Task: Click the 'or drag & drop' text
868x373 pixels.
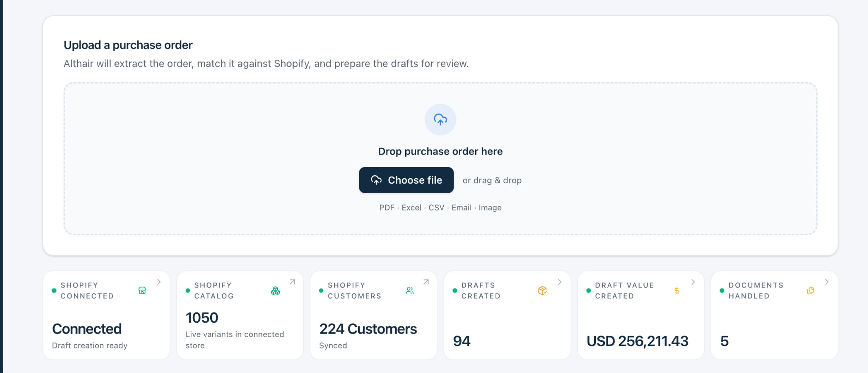Action: (492, 180)
